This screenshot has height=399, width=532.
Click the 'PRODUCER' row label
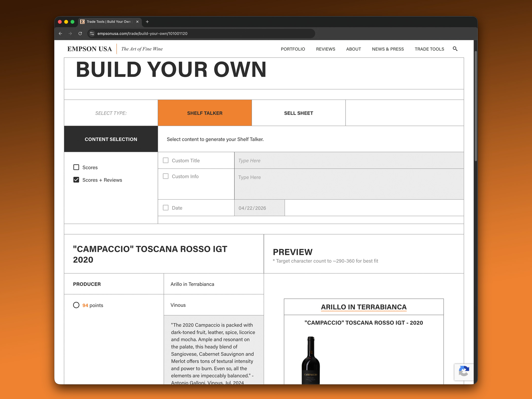pyautogui.click(x=87, y=284)
